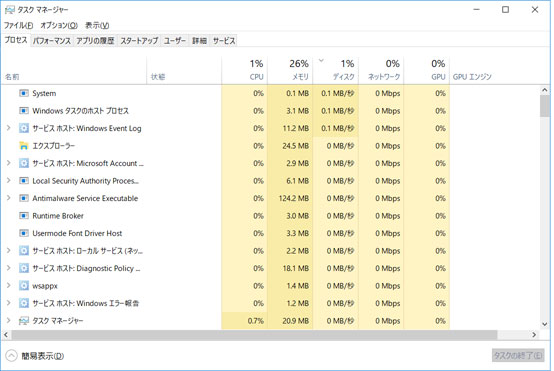This screenshot has height=371, width=554.
Task: Expand サービス ホスト: Windows Event Log
Action: (9, 128)
